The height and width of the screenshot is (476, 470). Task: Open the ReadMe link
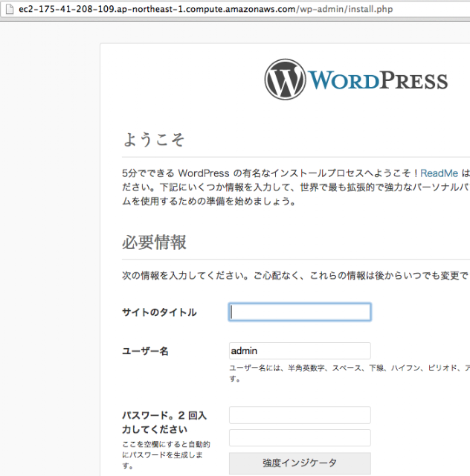coord(439,173)
